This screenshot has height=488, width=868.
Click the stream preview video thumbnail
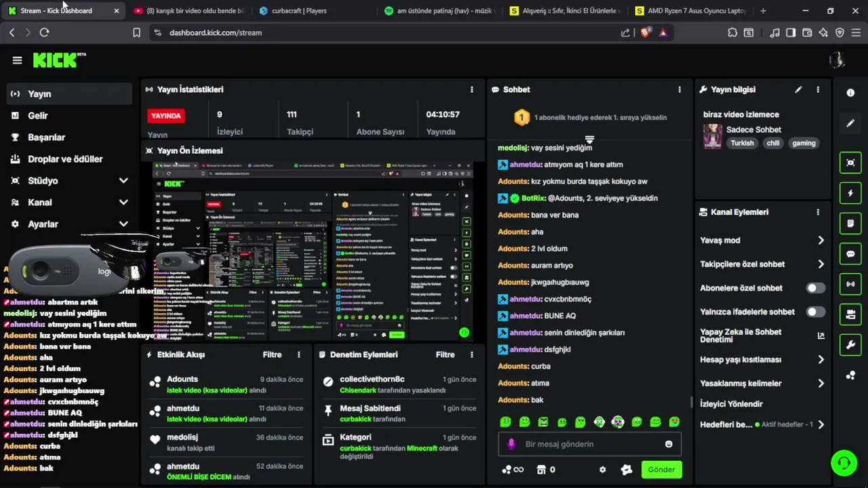click(x=313, y=251)
